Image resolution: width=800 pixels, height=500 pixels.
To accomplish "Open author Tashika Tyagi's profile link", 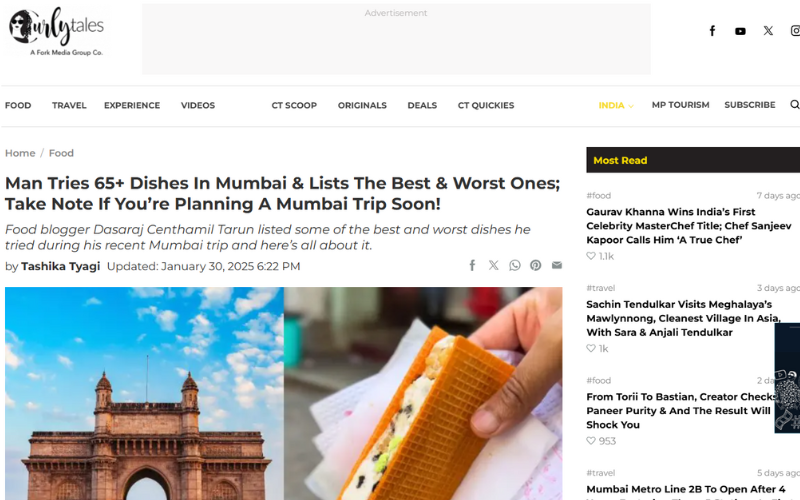I will [x=60, y=266].
